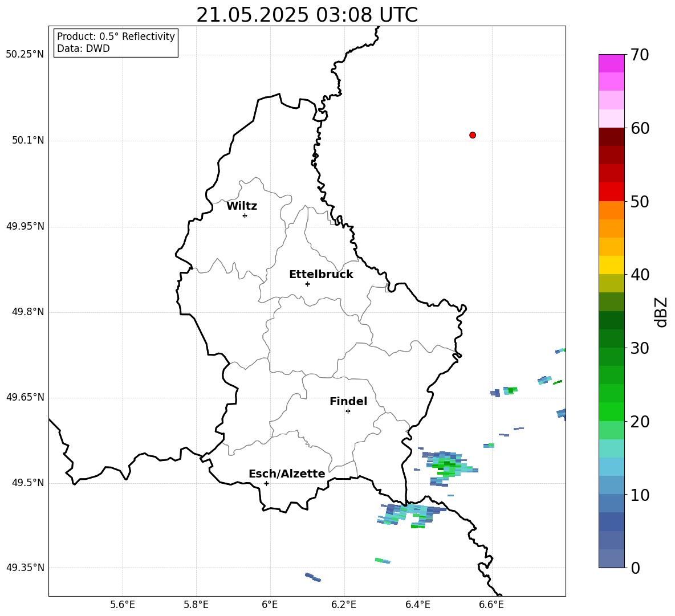This screenshot has height=616, width=675.
Task: Click the orange colorbar segment below 50
Action: [x=611, y=210]
